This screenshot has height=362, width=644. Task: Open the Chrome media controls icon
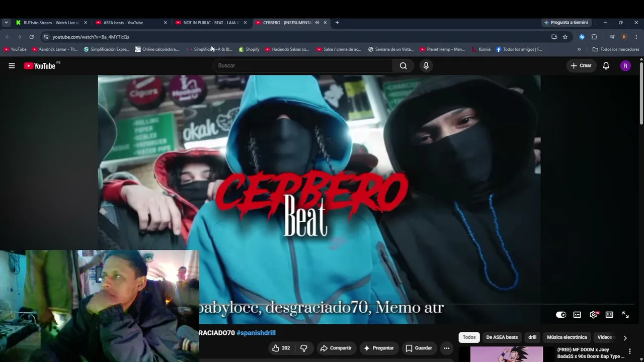[x=612, y=37]
